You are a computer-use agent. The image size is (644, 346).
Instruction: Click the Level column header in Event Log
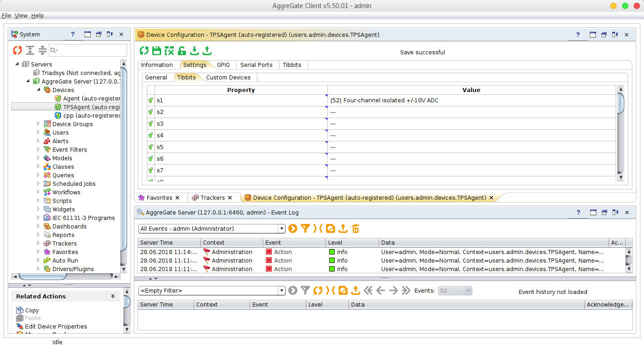click(353, 242)
